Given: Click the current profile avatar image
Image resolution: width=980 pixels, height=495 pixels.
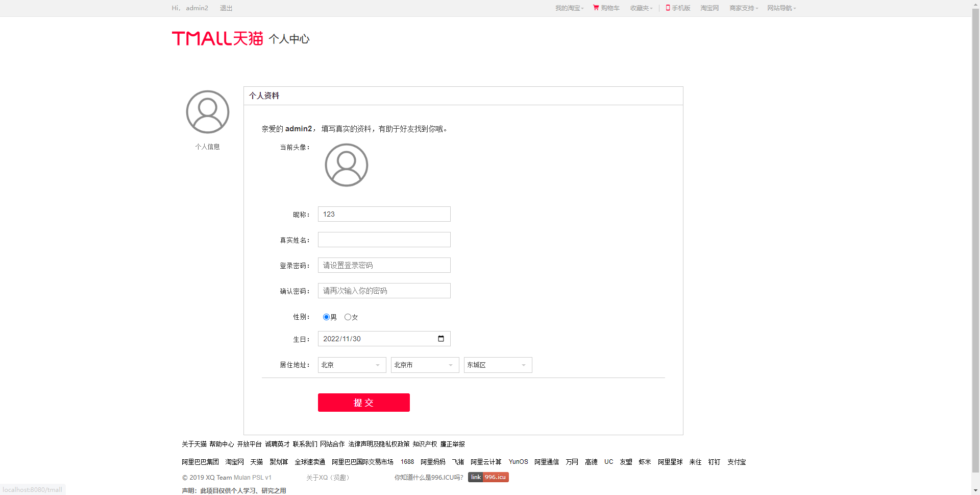Looking at the screenshot, I should click(x=347, y=165).
